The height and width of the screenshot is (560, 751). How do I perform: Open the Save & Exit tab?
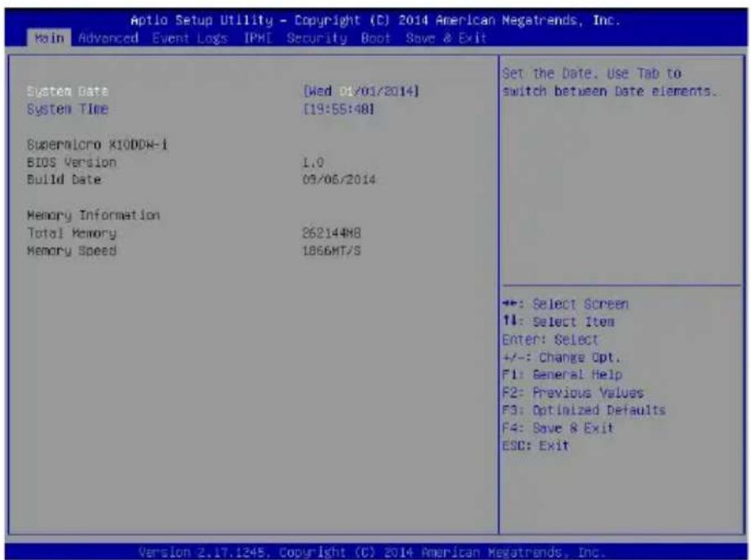(446, 39)
